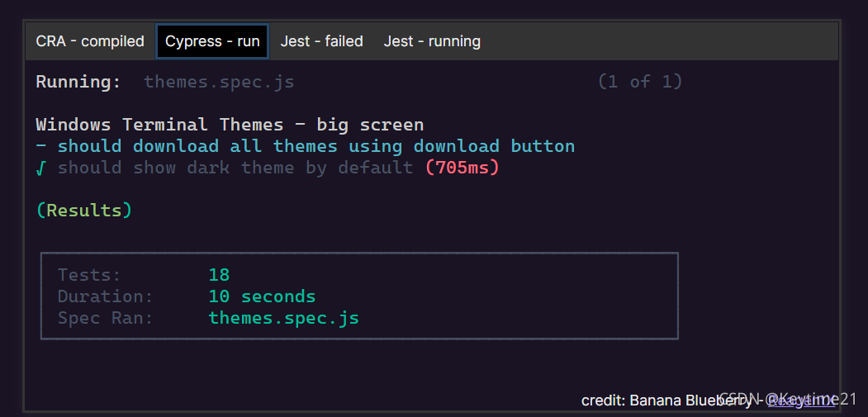This screenshot has width=868, height=417.
Task: Click the Tests count '18'
Action: (x=219, y=275)
